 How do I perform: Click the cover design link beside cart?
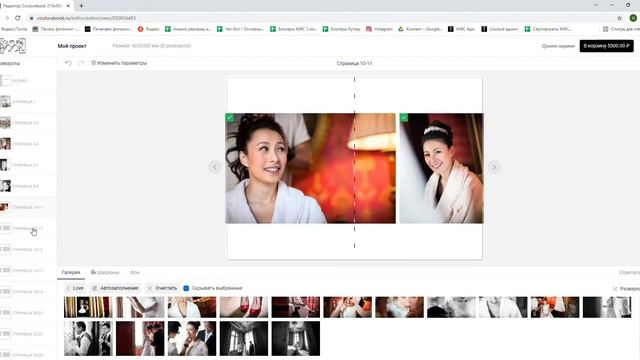[558, 46]
